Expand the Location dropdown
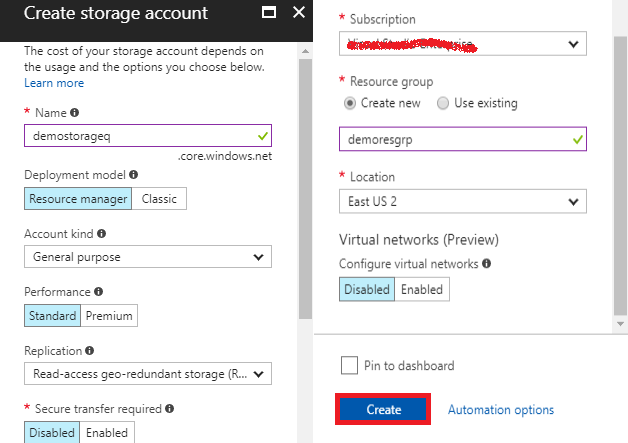 coord(461,201)
